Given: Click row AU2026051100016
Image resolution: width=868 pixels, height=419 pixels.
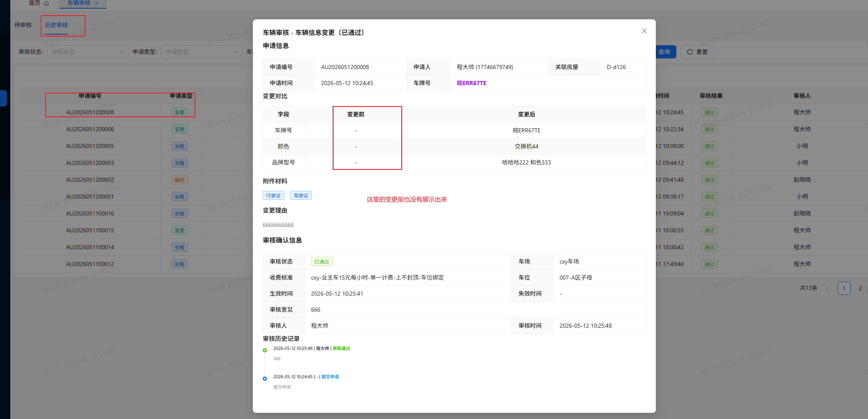Looking at the screenshot, I should coord(90,213).
